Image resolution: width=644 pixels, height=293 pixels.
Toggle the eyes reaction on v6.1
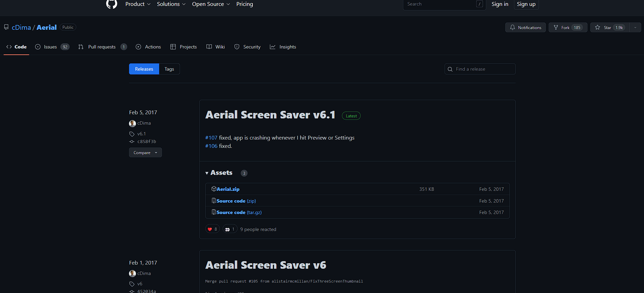coord(230,229)
